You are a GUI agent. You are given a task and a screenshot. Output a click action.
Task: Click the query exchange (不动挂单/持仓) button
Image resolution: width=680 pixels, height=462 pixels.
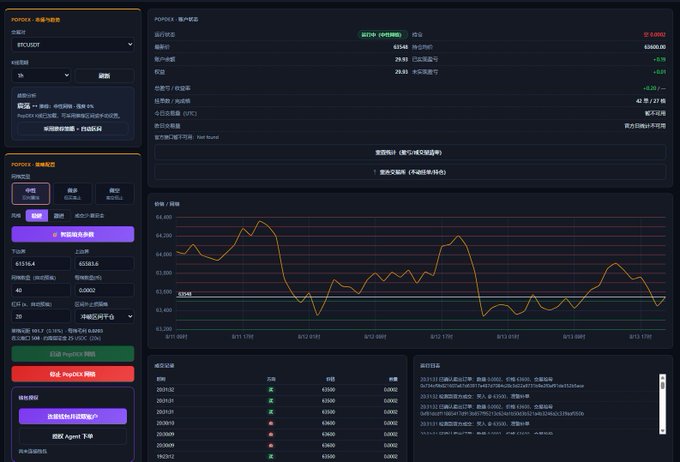tap(410, 172)
